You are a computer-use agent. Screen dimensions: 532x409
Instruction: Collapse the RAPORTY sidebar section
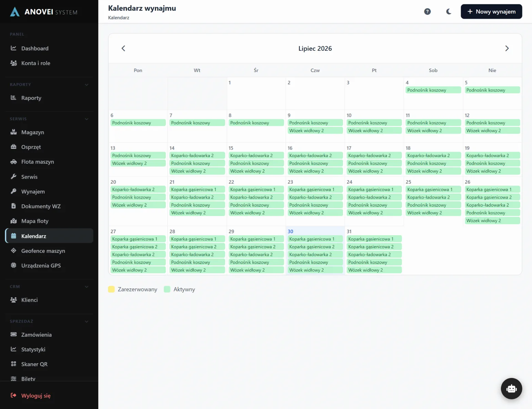coord(87,85)
